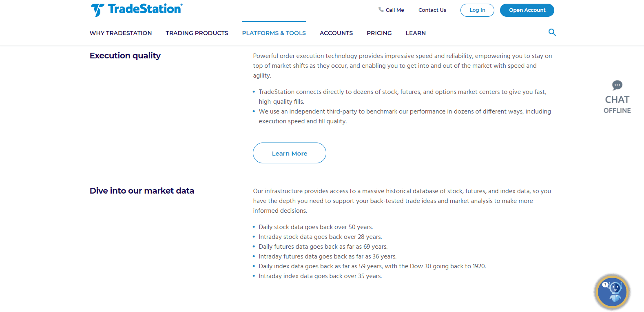Click the Open Account button
The height and width of the screenshot is (312, 644).
click(x=527, y=10)
